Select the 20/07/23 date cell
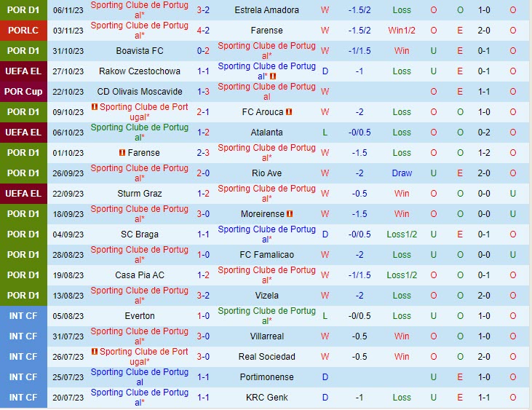 pyautogui.click(x=68, y=398)
